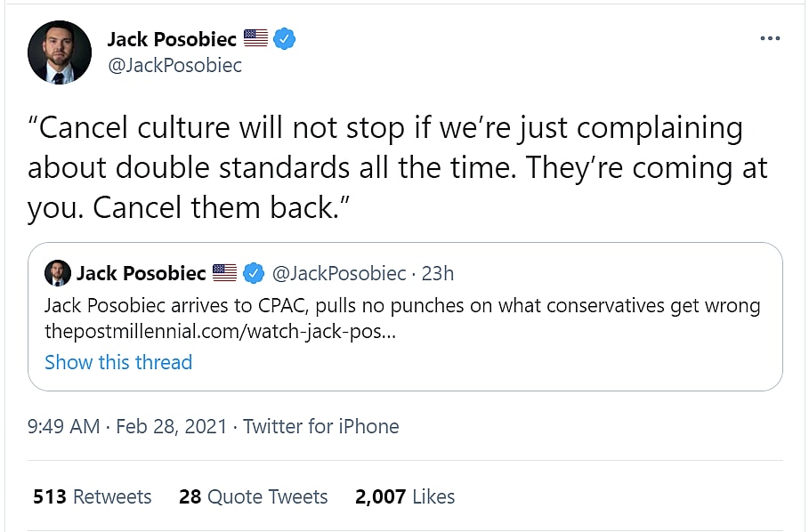The width and height of the screenshot is (809, 532).
Task: Click the bold Jack Posobiec display name
Action: [172, 38]
